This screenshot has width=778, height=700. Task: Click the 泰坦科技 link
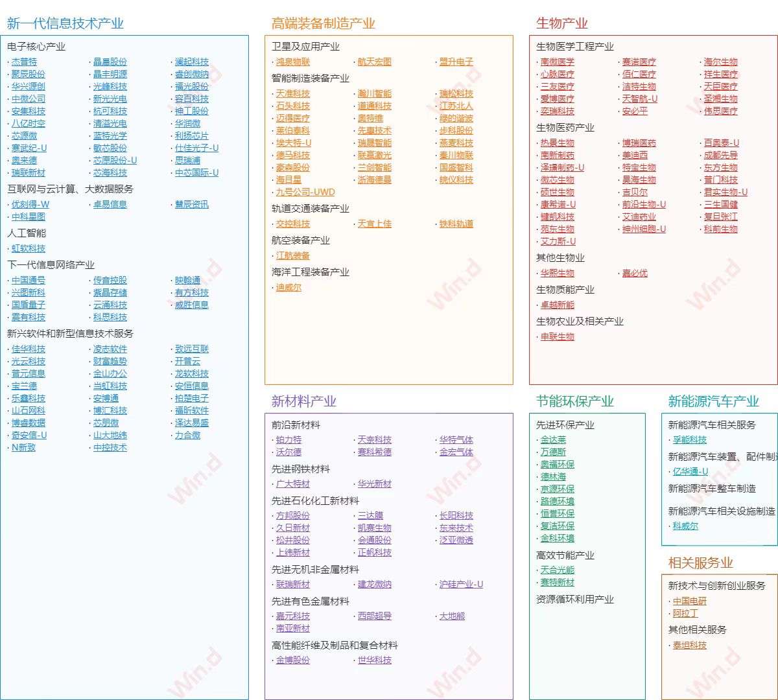click(x=690, y=646)
